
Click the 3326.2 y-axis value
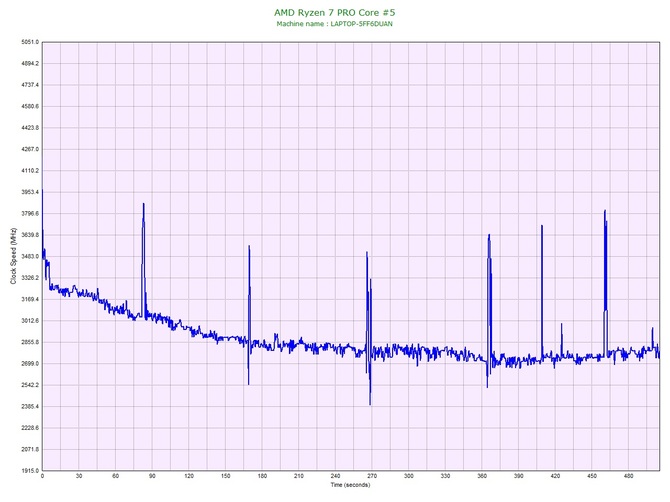30,278
